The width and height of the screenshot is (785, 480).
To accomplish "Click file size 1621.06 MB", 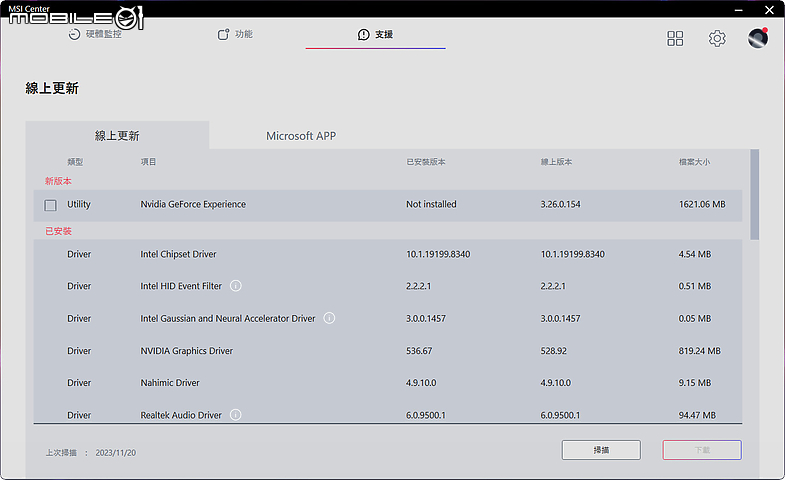I will click(702, 204).
